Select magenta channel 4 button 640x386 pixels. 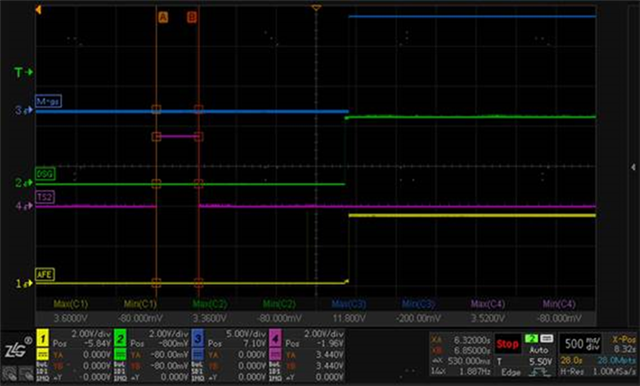(275, 338)
